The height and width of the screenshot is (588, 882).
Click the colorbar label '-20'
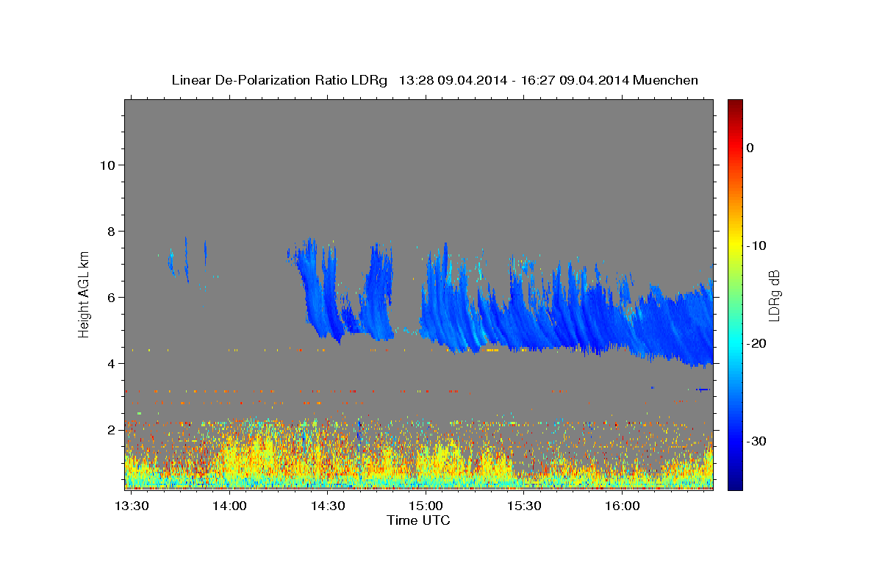(756, 343)
